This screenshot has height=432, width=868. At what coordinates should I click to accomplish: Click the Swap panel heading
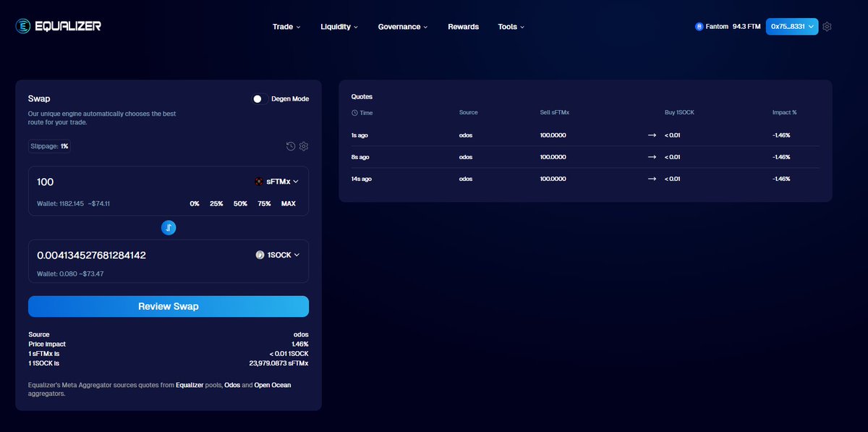(x=39, y=98)
